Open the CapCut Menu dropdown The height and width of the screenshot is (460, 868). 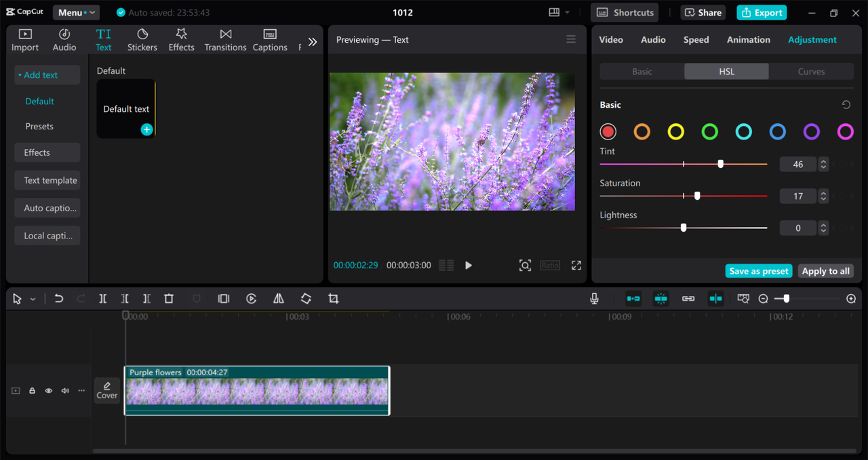76,12
